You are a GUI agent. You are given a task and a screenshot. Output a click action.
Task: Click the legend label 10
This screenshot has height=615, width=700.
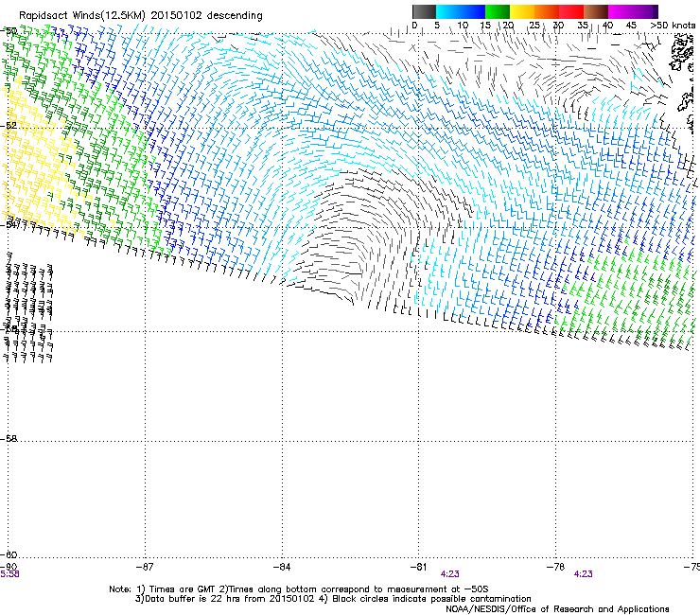pyautogui.click(x=463, y=26)
